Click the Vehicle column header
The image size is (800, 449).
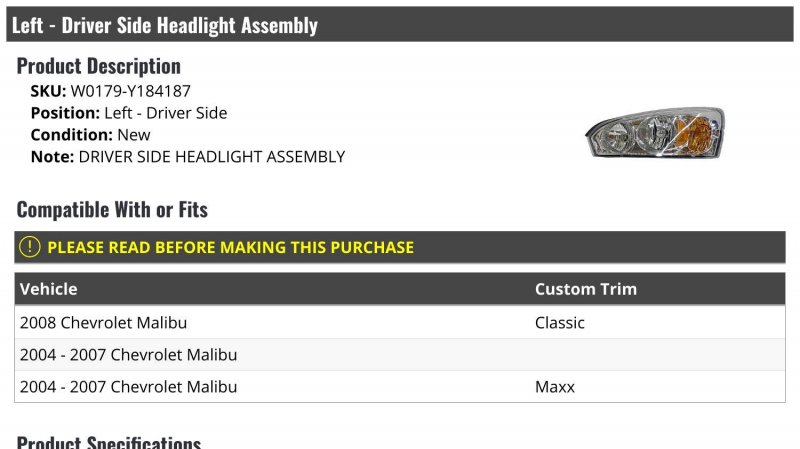click(48, 289)
